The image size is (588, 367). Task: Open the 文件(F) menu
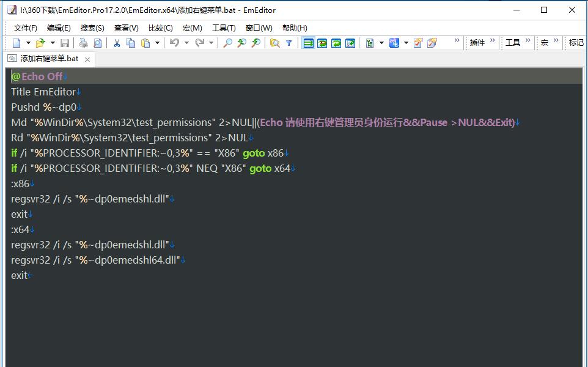pyautogui.click(x=25, y=28)
